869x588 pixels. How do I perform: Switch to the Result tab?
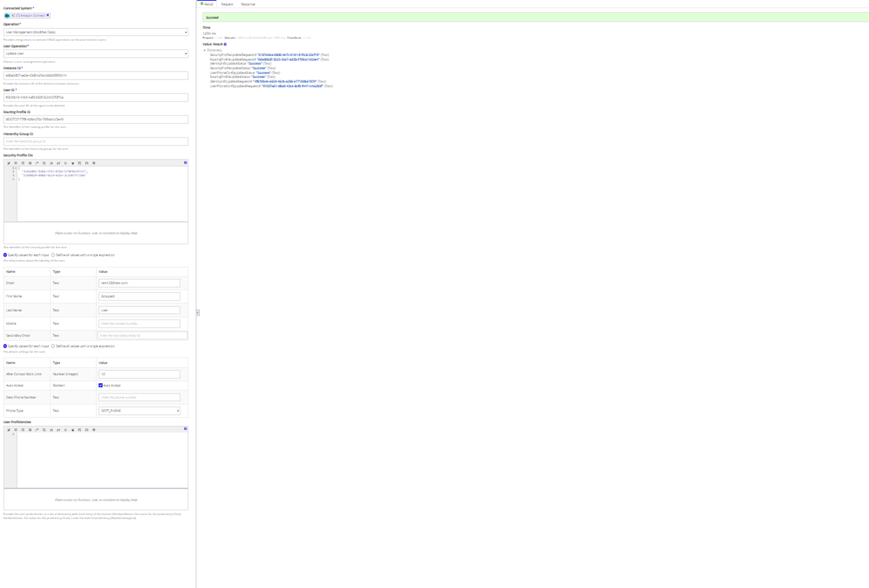point(207,4)
